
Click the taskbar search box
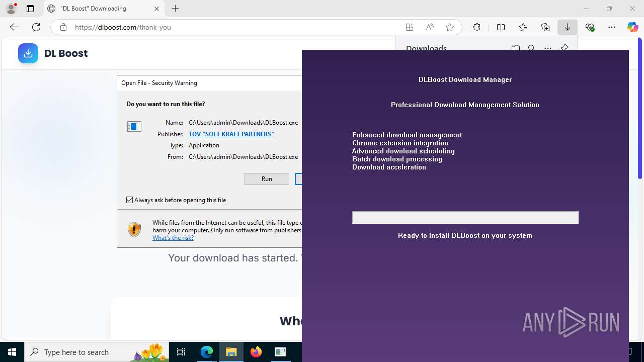[97, 352]
